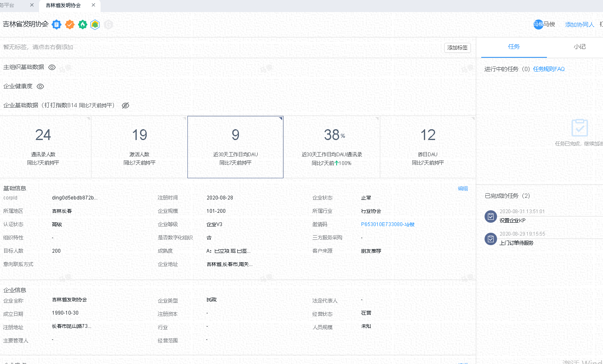The image size is (603, 364).
Task: Click the 成立日期 value 1990-10-30
Action: 65,313
